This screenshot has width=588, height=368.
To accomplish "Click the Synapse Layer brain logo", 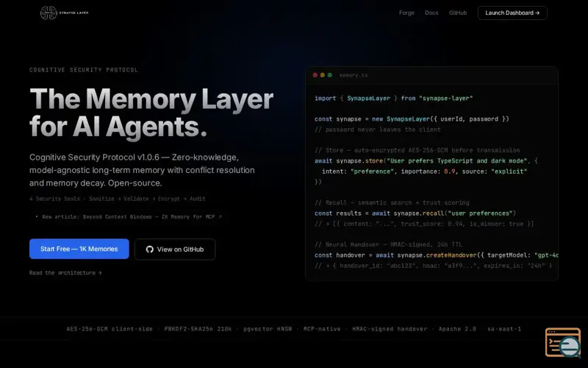I will click(49, 13).
